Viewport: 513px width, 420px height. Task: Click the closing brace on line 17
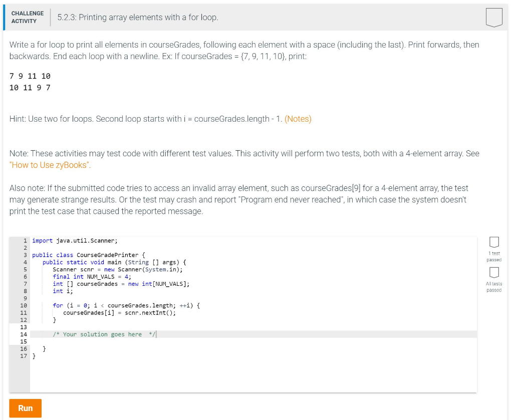click(x=34, y=355)
